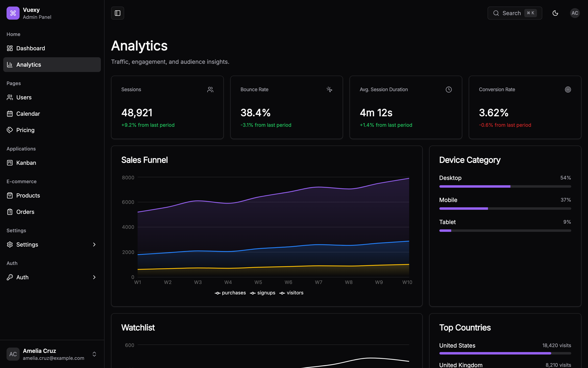The image size is (588, 368).
Task: Open the Pricing page
Action: coord(52,130)
